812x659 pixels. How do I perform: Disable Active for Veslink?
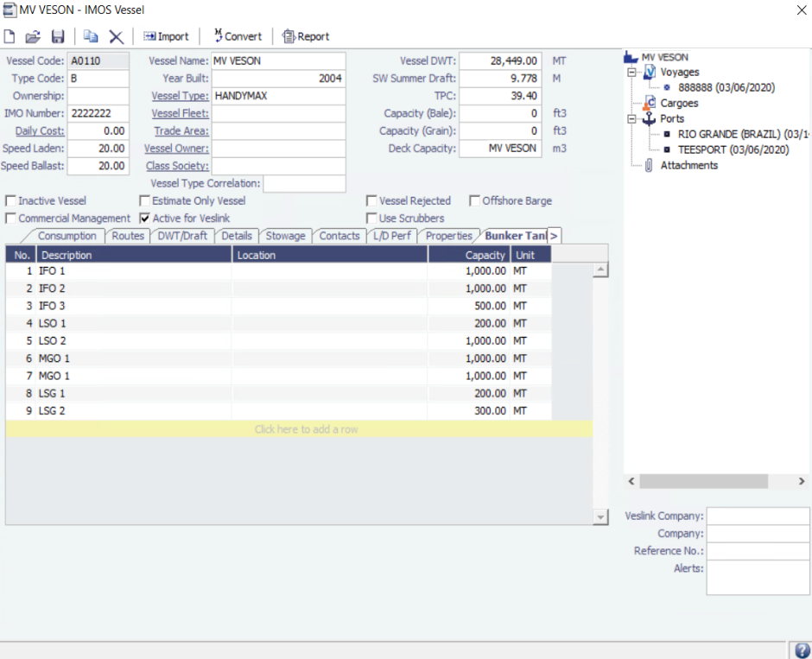pyautogui.click(x=145, y=218)
